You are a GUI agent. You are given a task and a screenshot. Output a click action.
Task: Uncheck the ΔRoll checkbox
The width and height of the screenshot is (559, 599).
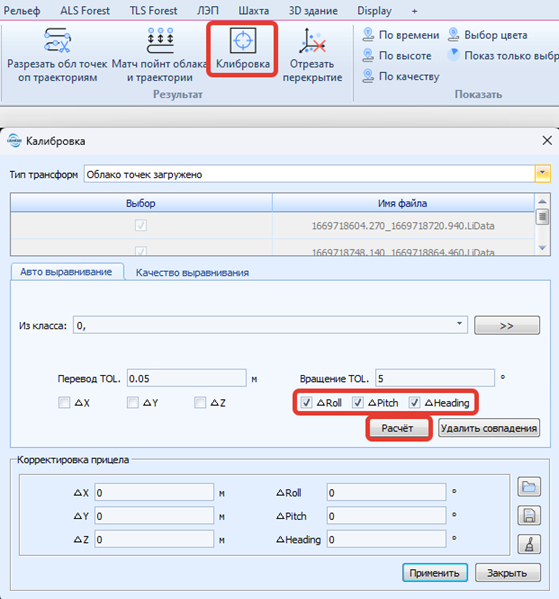coord(306,402)
